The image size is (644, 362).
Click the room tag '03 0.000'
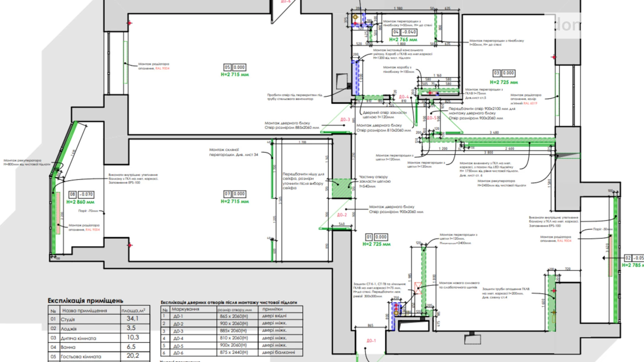coord(504,73)
